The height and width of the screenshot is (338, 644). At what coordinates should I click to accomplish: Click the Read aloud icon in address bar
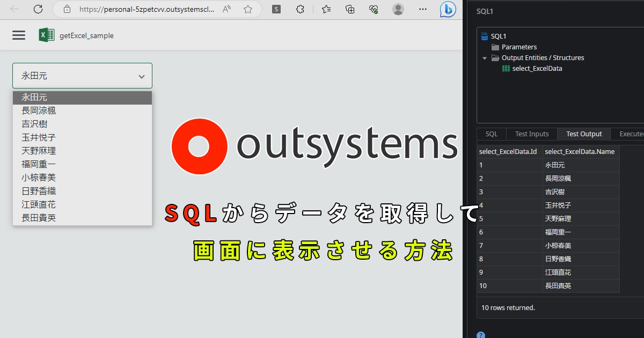click(226, 9)
